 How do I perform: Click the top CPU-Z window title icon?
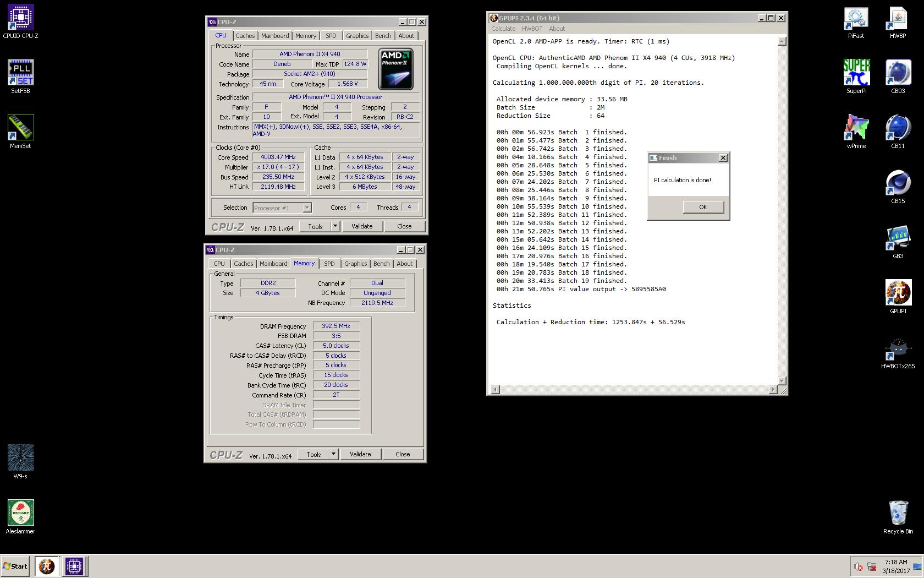[x=212, y=22]
